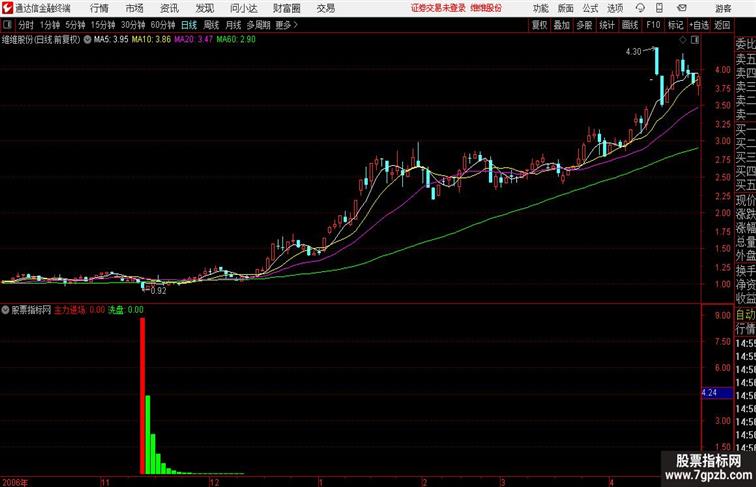Switch to the 分时 chart tab
The width and height of the screenshot is (756, 487).
tap(26, 25)
